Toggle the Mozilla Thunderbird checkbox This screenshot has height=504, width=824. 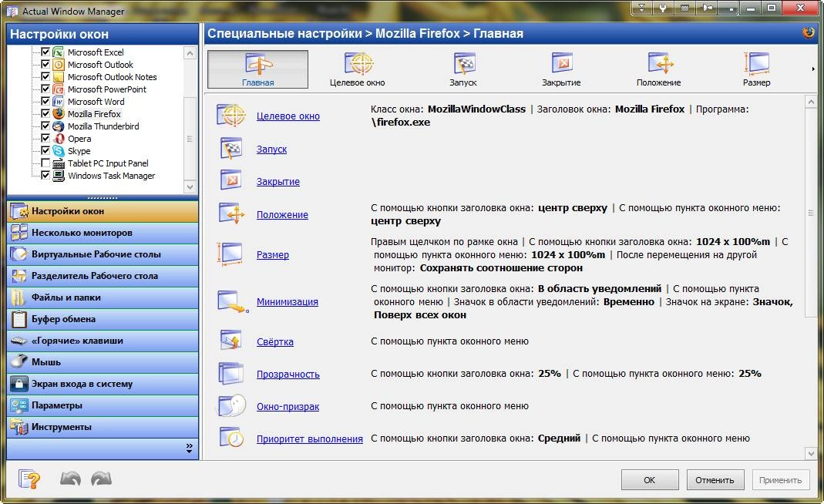pos(45,126)
